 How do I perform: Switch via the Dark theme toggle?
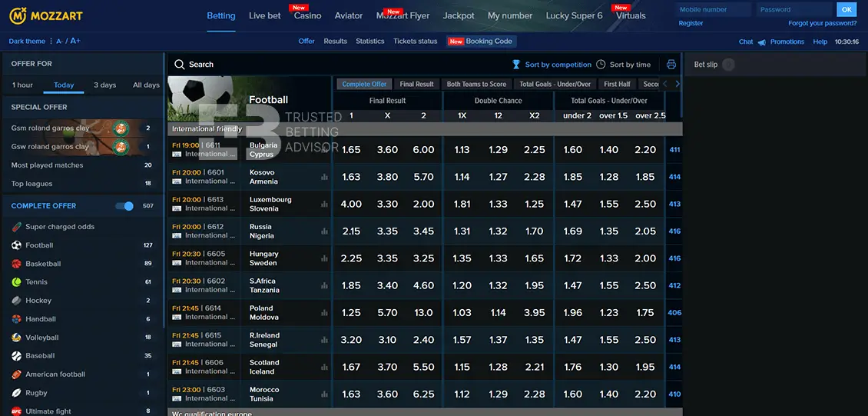pos(27,42)
